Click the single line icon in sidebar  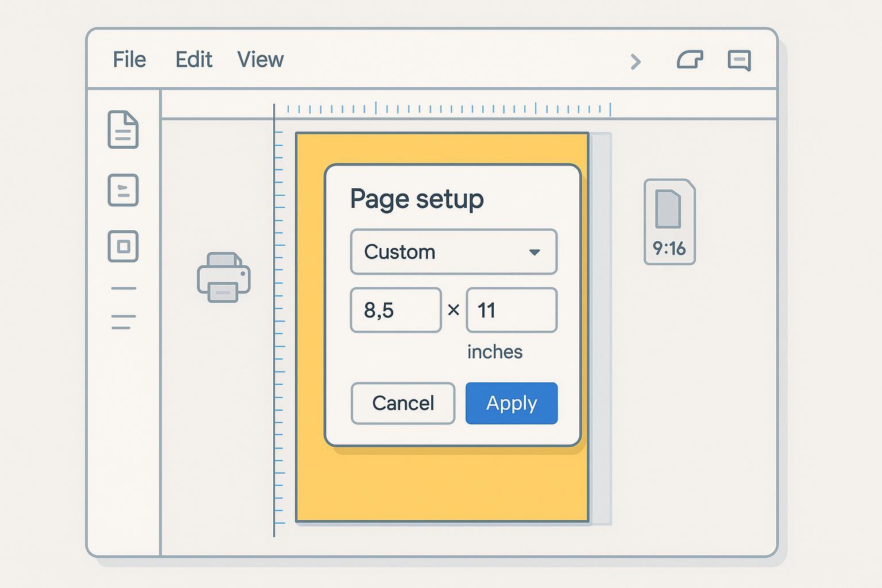tap(123, 288)
